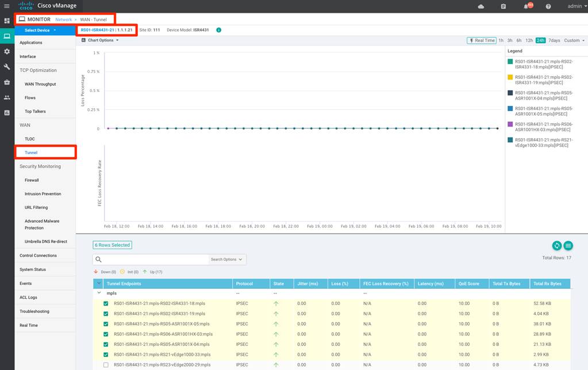Collapse the mpls tunnel group

coord(99,293)
